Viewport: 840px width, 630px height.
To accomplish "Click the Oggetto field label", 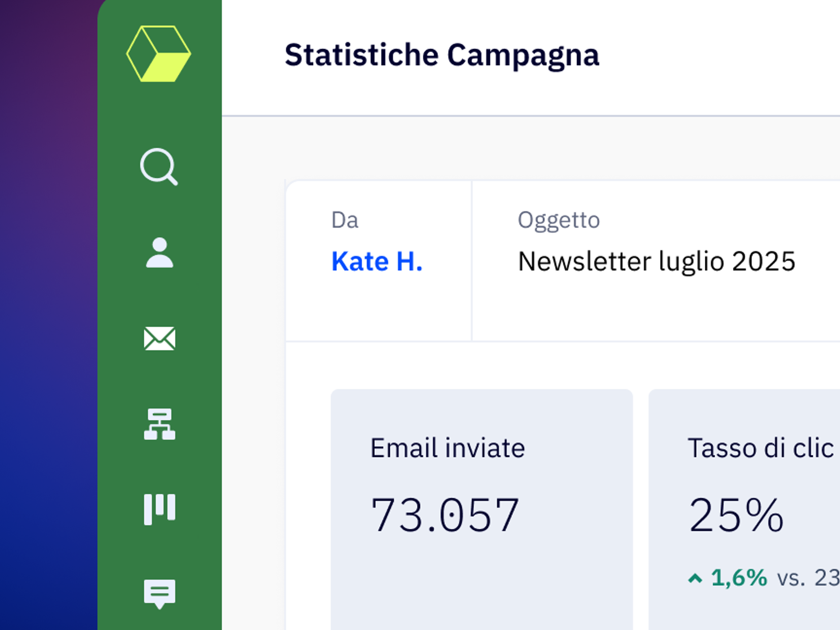I will [x=559, y=220].
